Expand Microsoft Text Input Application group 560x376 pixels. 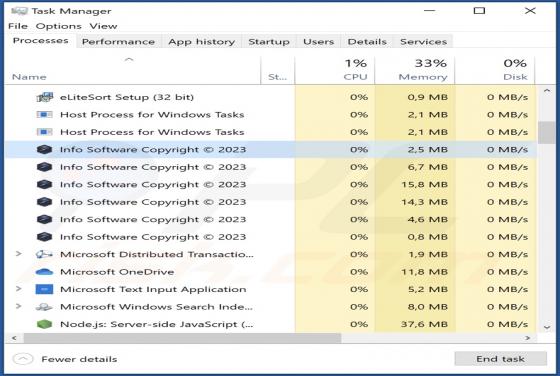tap(19, 289)
